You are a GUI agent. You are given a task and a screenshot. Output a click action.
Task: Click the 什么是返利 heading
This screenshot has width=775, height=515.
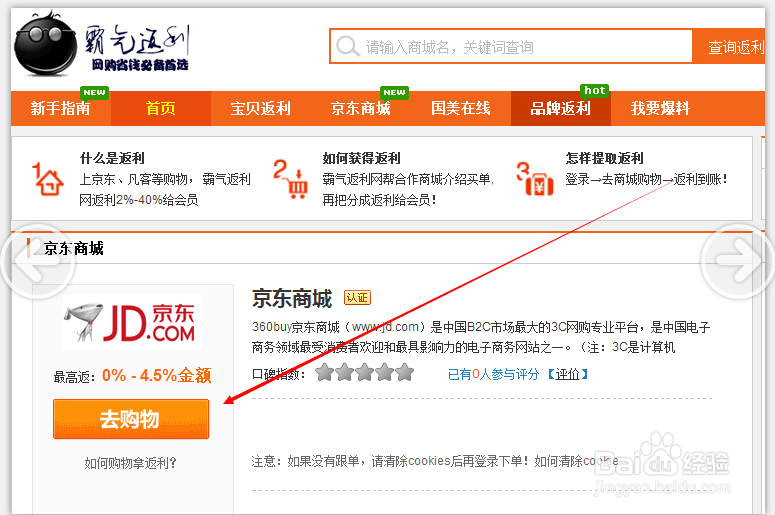coord(112,158)
